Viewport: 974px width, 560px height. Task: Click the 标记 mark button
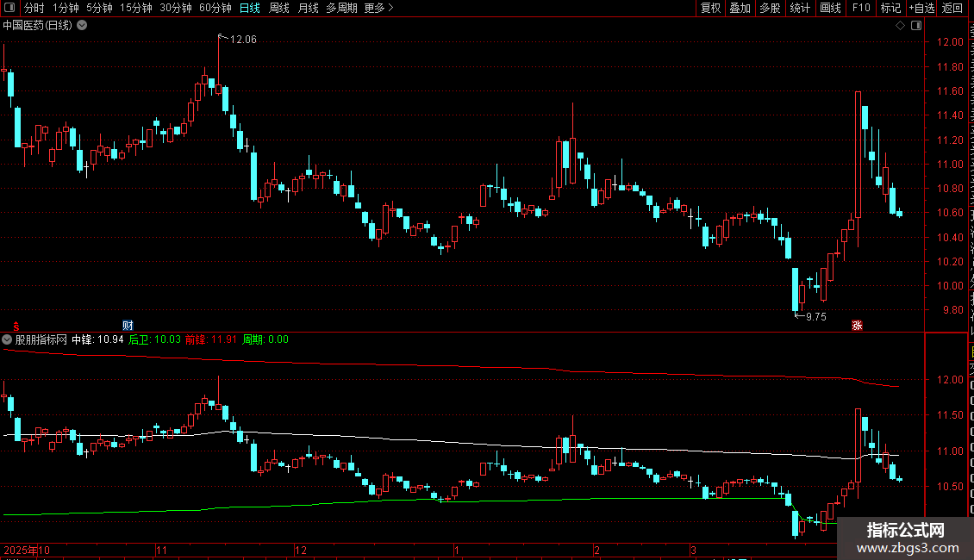pyautogui.click(x=890, y=8)
